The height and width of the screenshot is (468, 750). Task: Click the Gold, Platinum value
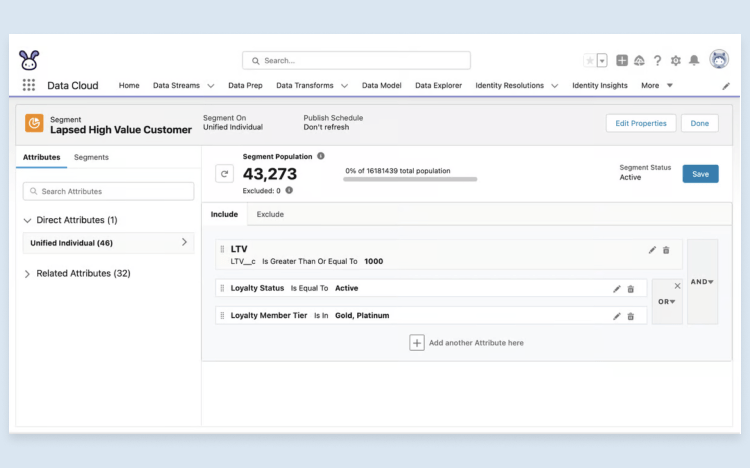pos(362,315)
